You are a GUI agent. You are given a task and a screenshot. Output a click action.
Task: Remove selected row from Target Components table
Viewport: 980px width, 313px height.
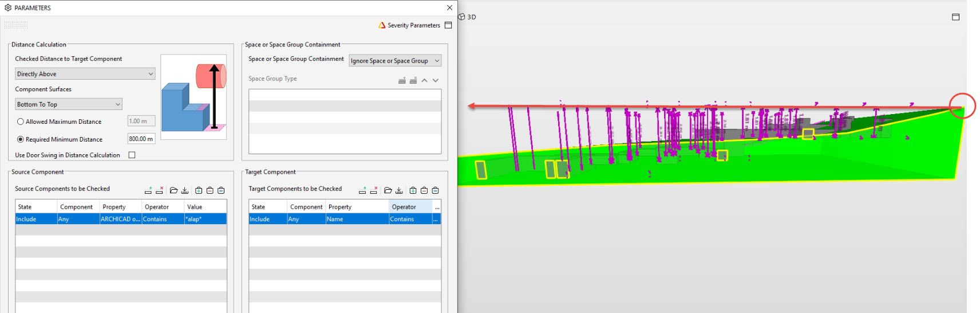point(374,190)
